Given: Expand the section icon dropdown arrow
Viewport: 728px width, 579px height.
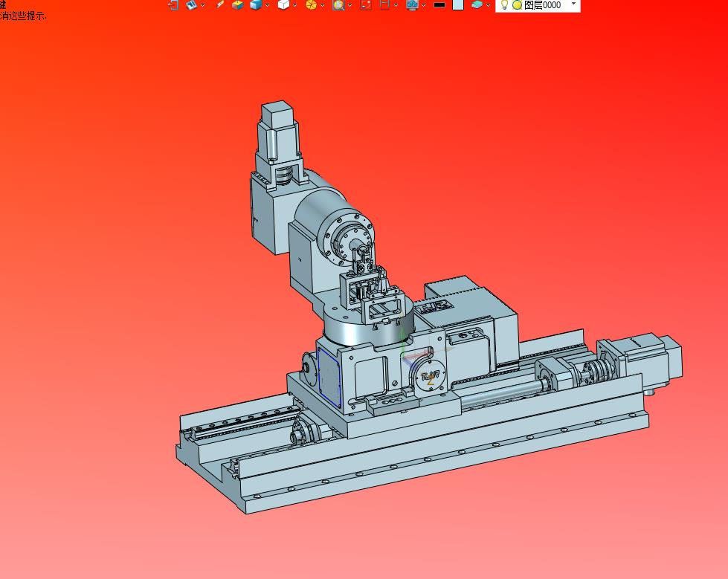Looking at the screenshot, I should (396, 5).
